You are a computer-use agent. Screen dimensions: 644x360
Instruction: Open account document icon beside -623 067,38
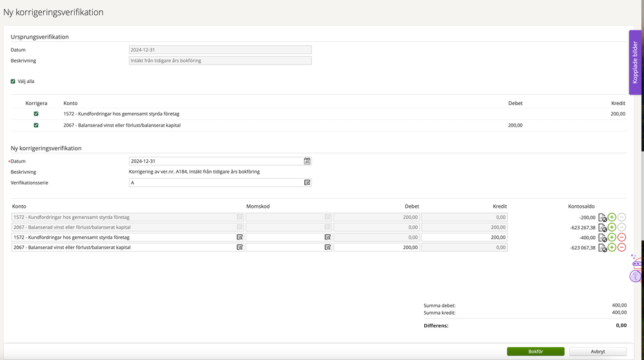(x=603, y=248)
